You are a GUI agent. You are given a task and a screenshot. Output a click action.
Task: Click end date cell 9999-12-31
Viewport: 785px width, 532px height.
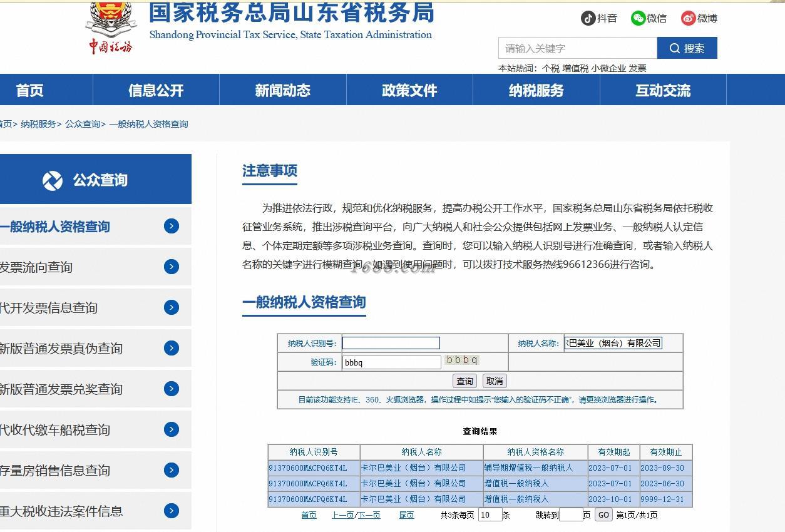666,499
